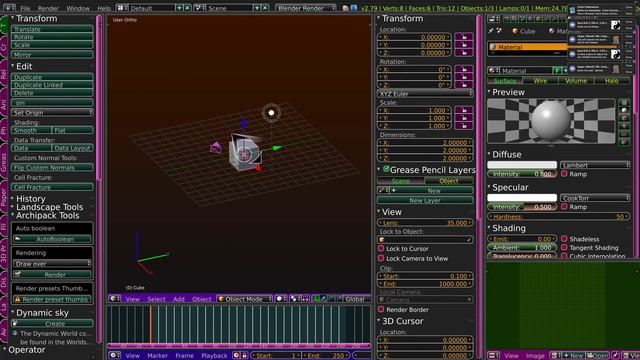The width and height of the screenshot is (640, 360).
Task: Click the Hardness slider
Action: tap(559, 216)
